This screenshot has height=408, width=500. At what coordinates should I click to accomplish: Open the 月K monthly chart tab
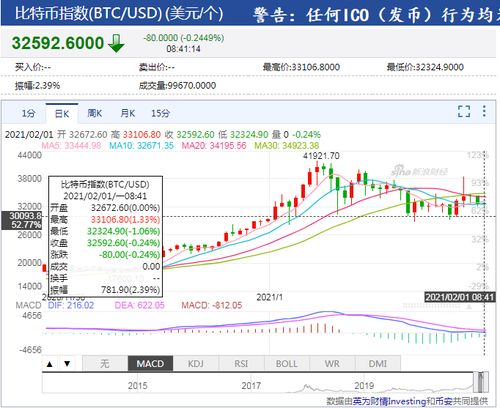click(128, 113)
